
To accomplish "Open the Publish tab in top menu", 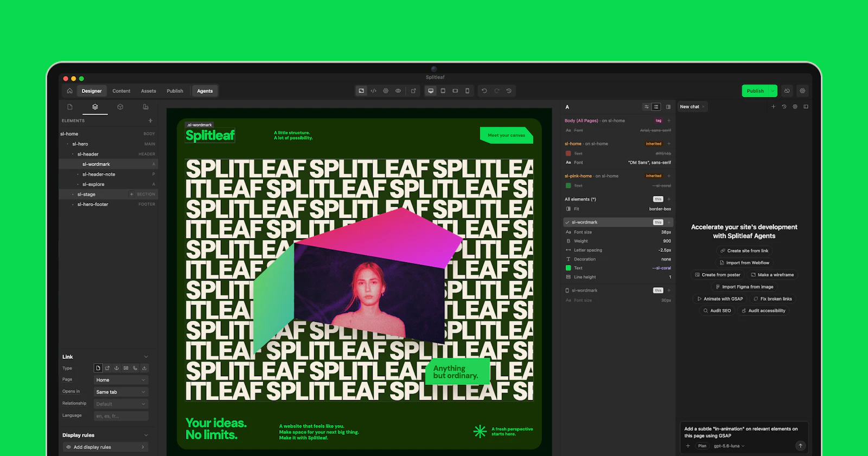I will pyautogui.click(x=175, y=91).
